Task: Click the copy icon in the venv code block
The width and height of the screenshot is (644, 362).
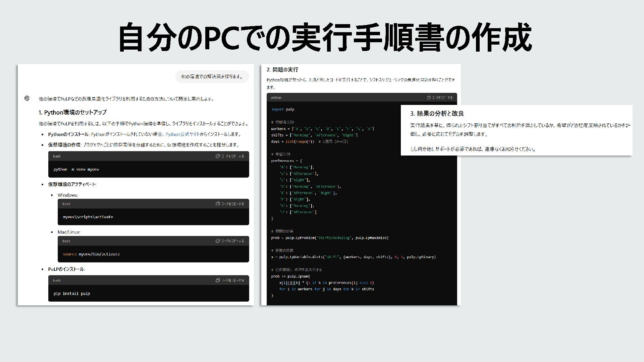Action: tap(218, 156)
